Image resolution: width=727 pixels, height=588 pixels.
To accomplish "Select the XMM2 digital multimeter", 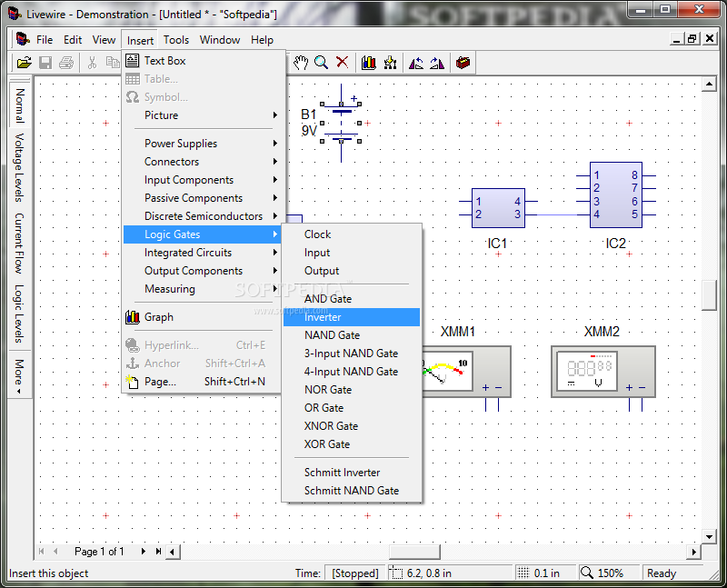I will (x=603, y=372).
